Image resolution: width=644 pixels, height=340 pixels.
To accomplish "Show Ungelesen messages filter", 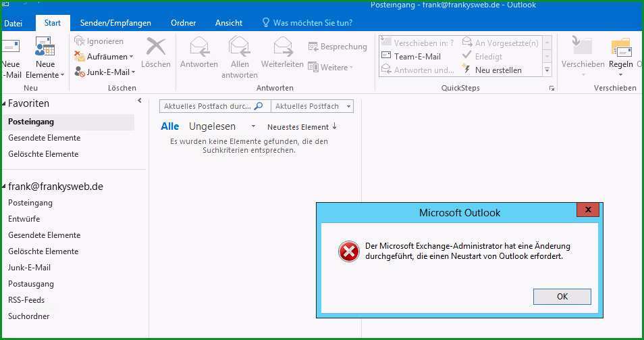I will (213, 126).
